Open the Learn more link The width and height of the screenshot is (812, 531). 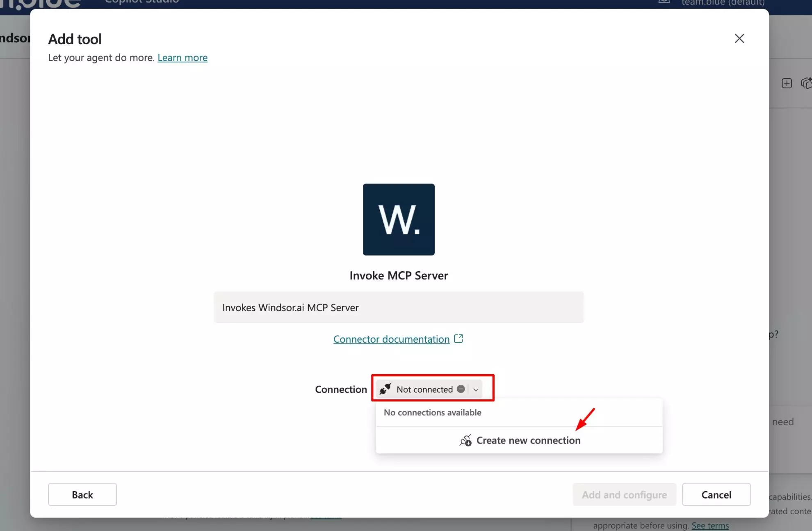pos(182,57)
